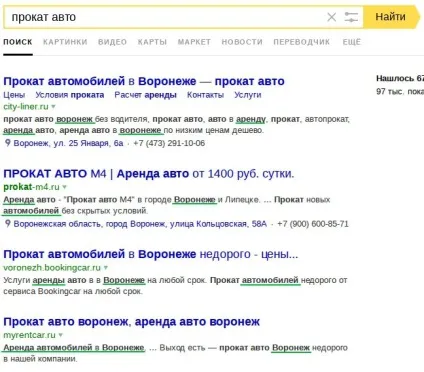Open the Маркет tab
The image size is (424, 372).
(194, 42)
